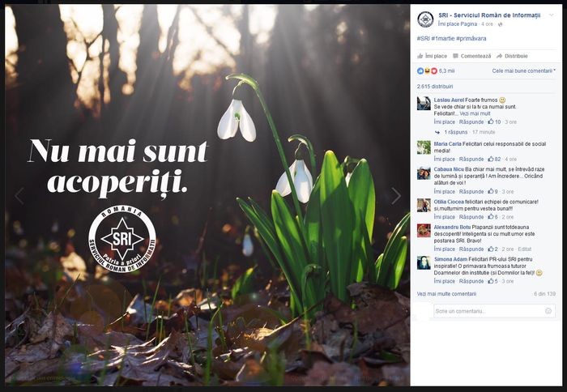Viewport: 567px width, 392px height.
Task: Click the SRI page profile logo
Action: click(425, 19)
